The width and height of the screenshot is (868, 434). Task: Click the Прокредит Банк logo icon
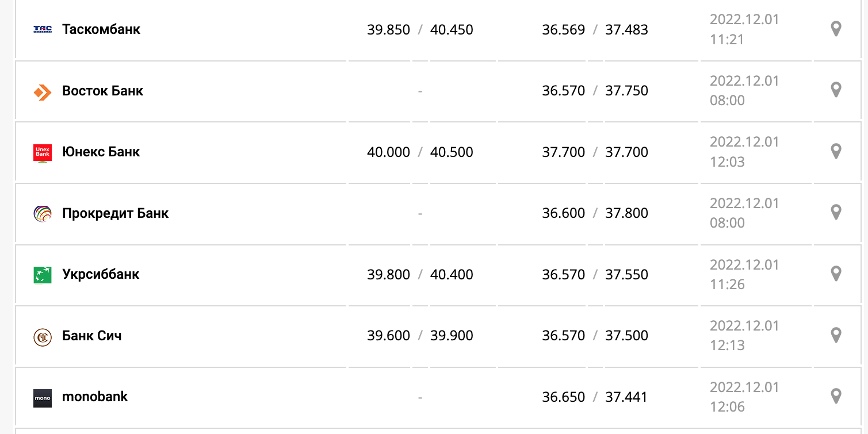43,214
